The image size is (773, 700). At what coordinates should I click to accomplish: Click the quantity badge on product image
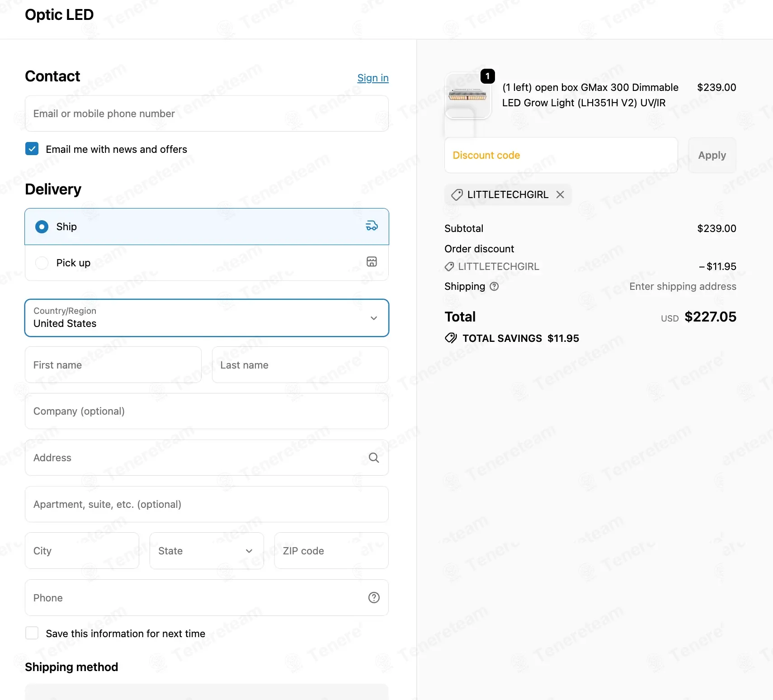(x=487, y=76)
